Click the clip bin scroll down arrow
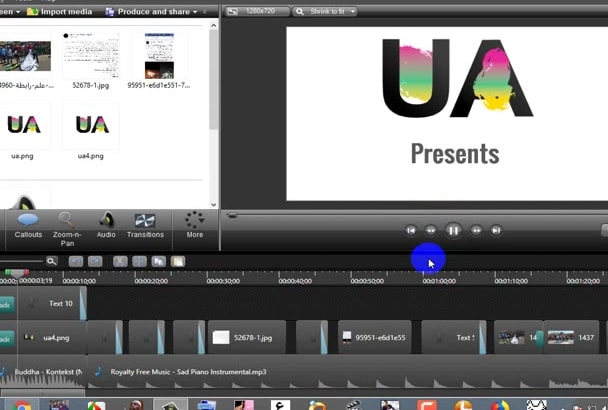 [214, 204]
